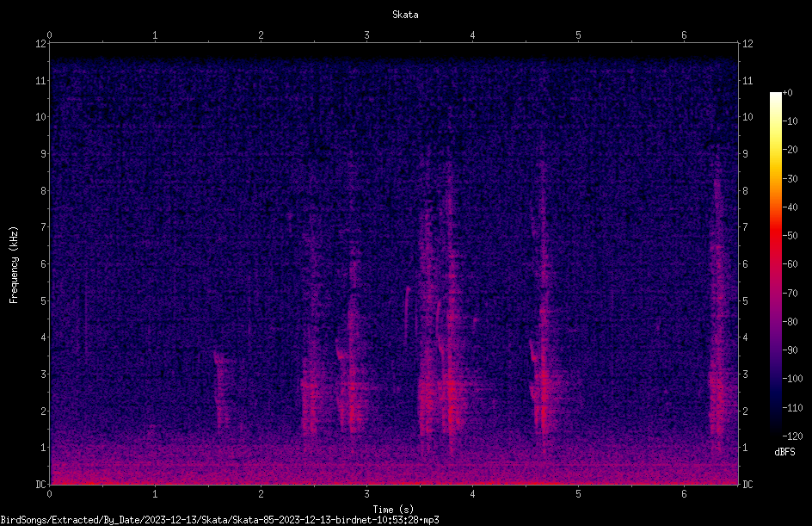
Task: Click the file path text at bottom left
Action: point(219,520)
